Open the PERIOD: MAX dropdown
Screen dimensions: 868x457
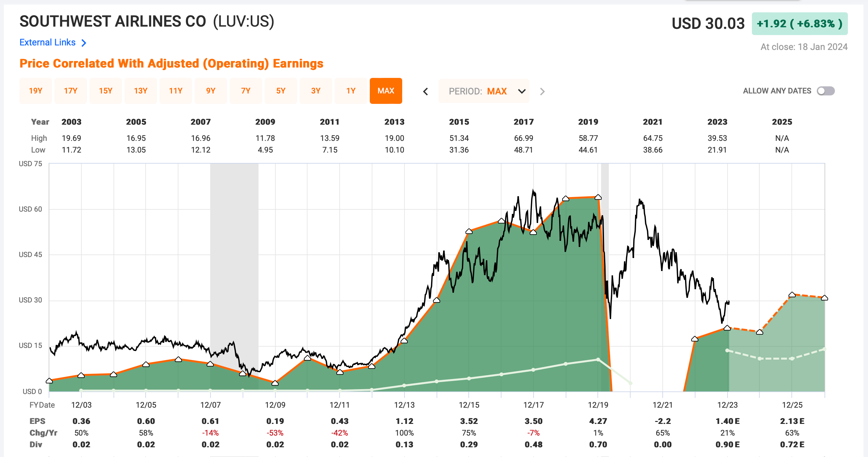pyautogui.click(x=484, y=91)
